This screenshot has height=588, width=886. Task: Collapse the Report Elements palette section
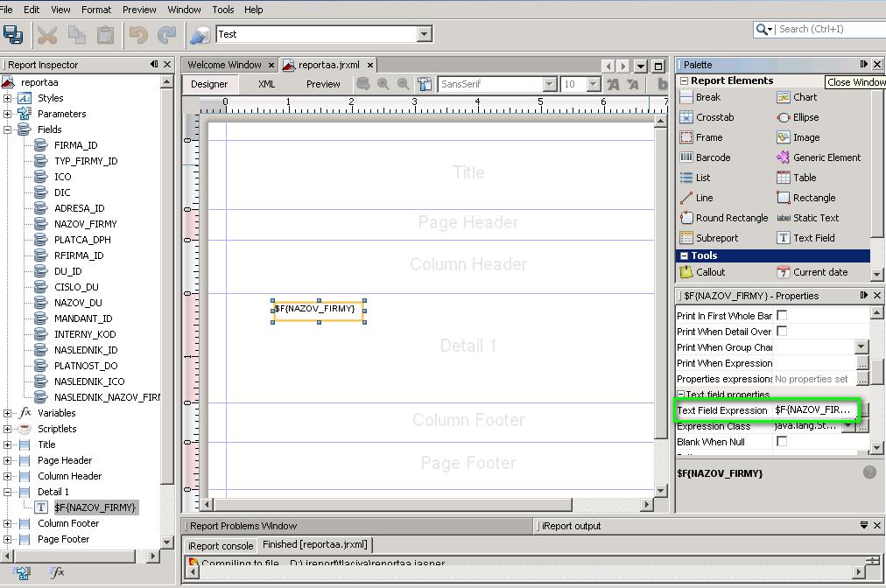click(x=684, y=80)
